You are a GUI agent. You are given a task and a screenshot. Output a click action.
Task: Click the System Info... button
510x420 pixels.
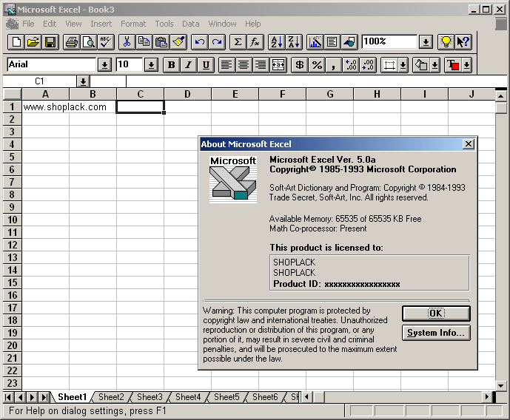click(x=436, y=333)
